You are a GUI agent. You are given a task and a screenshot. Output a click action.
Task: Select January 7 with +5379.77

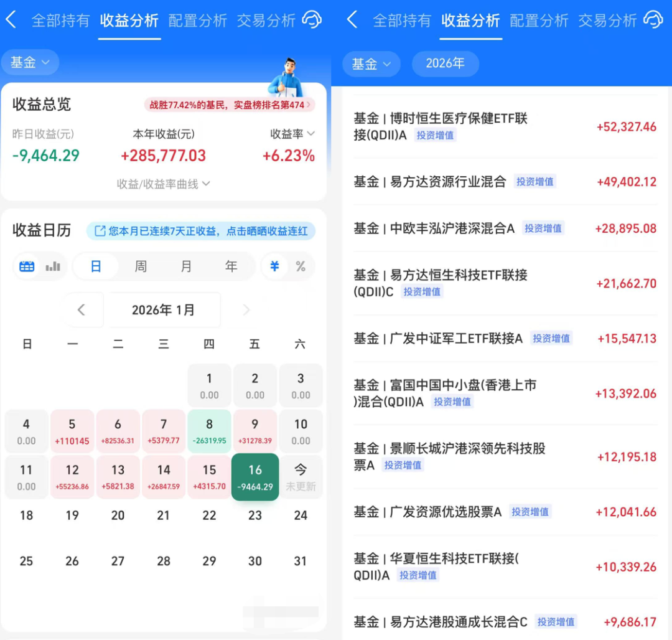point(164,431)
